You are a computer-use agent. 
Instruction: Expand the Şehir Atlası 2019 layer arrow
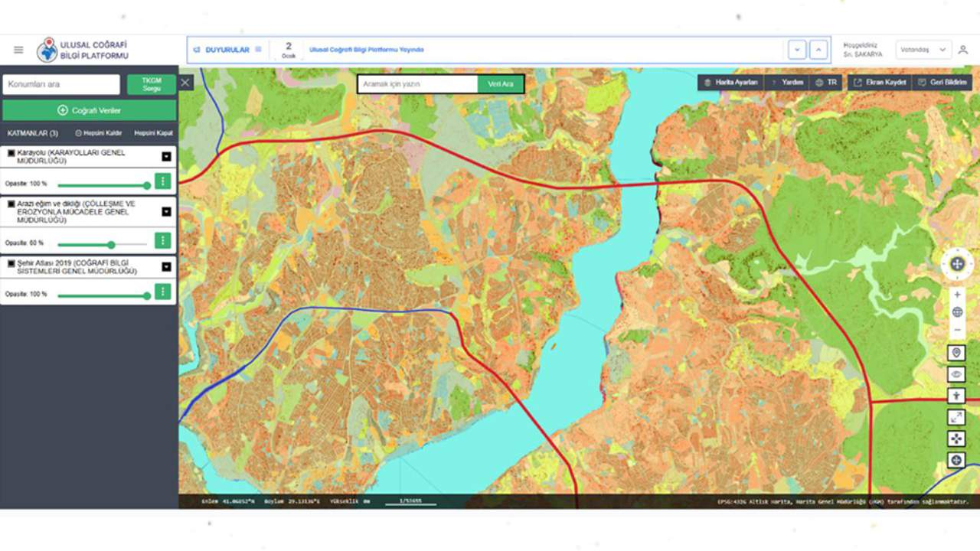click(166, 267)
